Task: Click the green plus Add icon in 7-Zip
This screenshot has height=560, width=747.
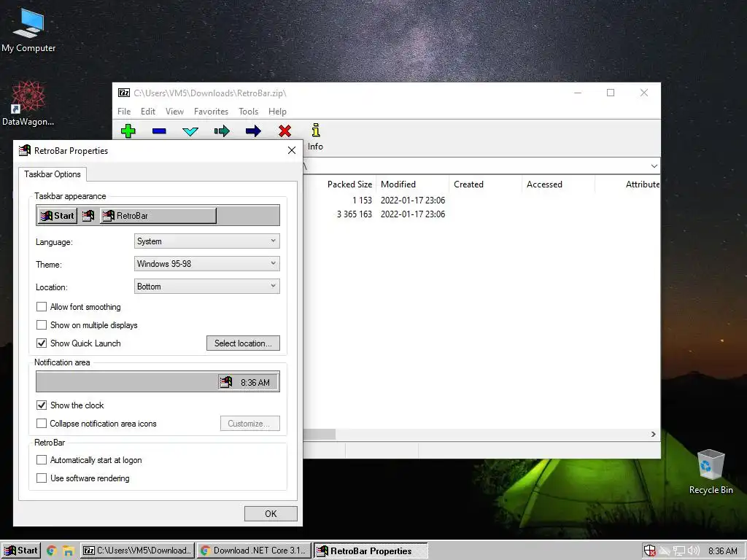Action: click(x=128, y=131)
